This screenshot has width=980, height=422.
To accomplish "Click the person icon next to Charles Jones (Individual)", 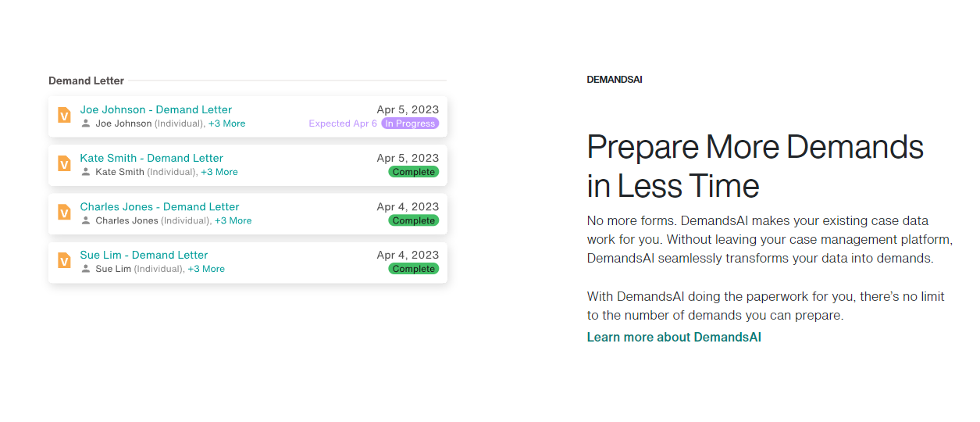I will pyautogui.click(x=86, y=220).
